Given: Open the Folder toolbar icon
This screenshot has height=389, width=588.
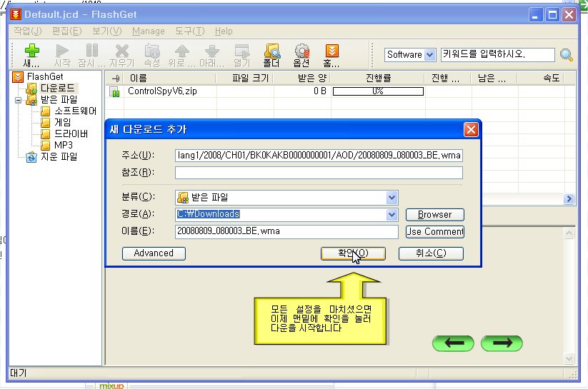Looking at the screenshot, I should [271, 51].
